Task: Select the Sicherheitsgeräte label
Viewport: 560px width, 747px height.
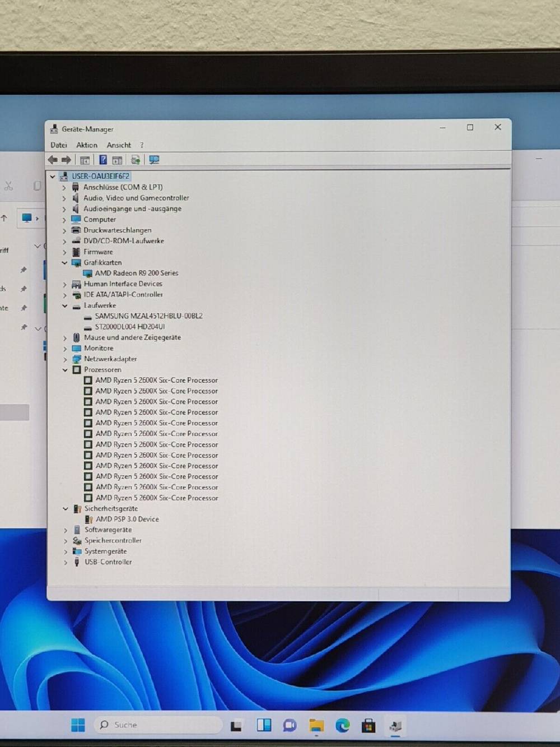Action: point(111,508)
